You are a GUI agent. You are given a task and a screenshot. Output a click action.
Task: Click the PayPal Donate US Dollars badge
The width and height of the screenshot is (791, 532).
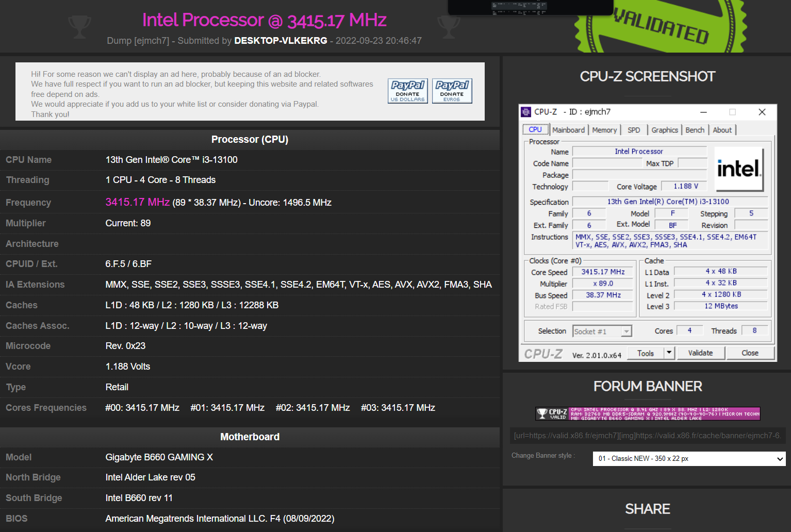[x=407, y=91]
